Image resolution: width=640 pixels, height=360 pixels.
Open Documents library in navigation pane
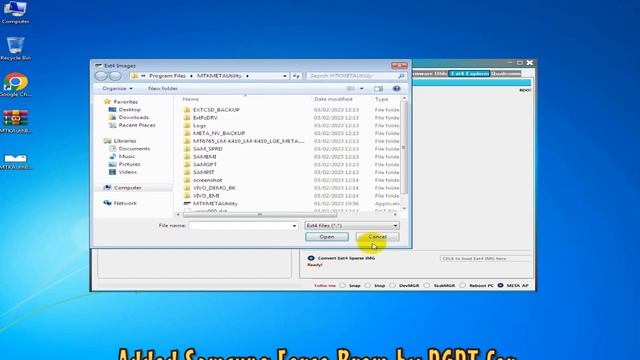(x=134, y=149)
